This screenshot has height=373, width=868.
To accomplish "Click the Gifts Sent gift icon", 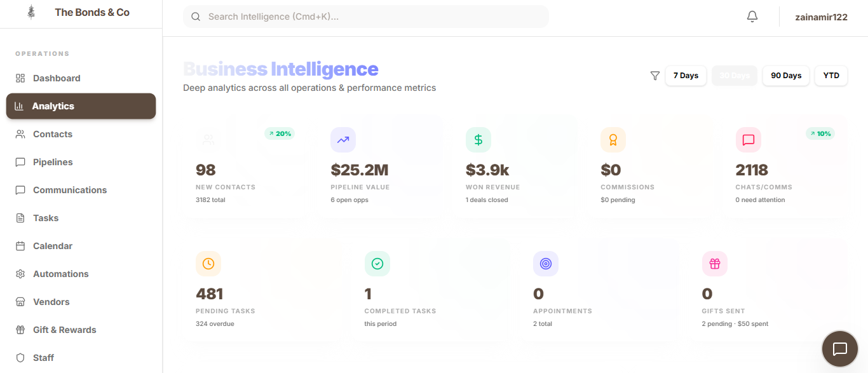I will 715,264.
